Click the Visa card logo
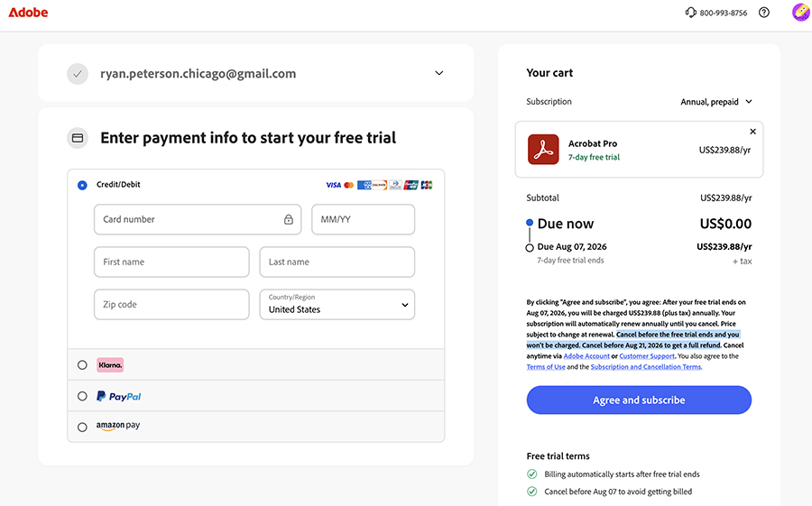 click(334, 185)
